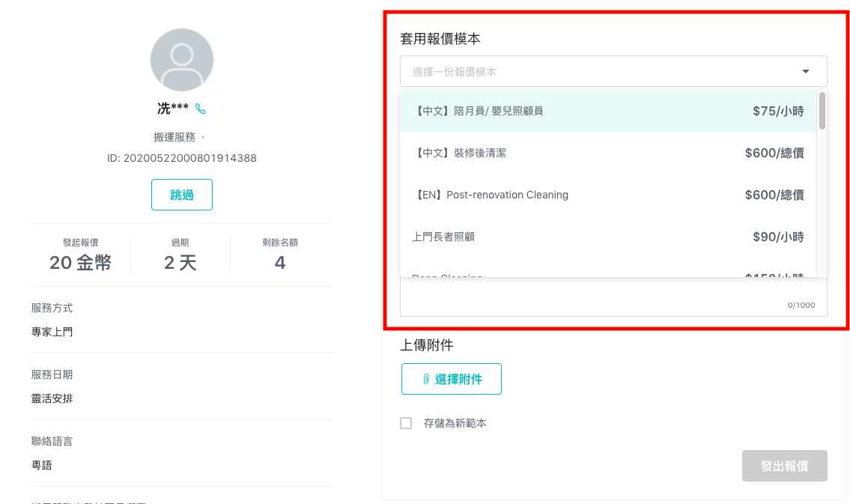Click the dropdown arrow of the template selector
The width and height of the screenshot is (850, 504).
click(x=806, y=72)
